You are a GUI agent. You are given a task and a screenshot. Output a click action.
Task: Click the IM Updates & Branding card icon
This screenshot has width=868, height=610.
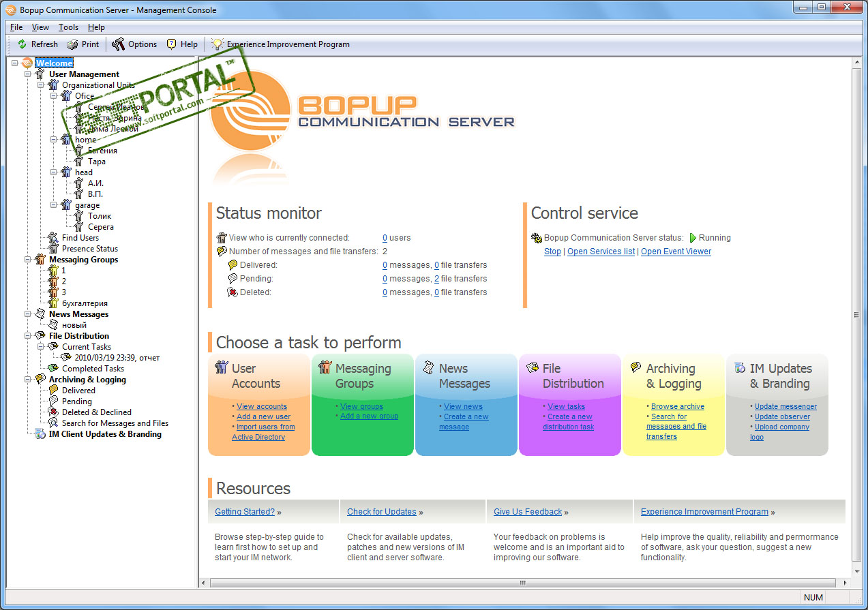pyautogui.click(x=740, y=367)
